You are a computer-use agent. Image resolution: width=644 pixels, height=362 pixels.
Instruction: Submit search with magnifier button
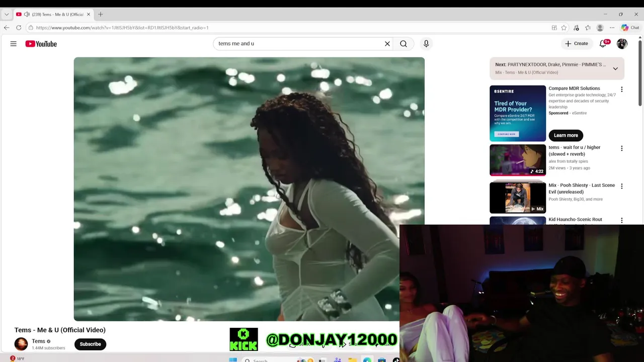[404, 44]
